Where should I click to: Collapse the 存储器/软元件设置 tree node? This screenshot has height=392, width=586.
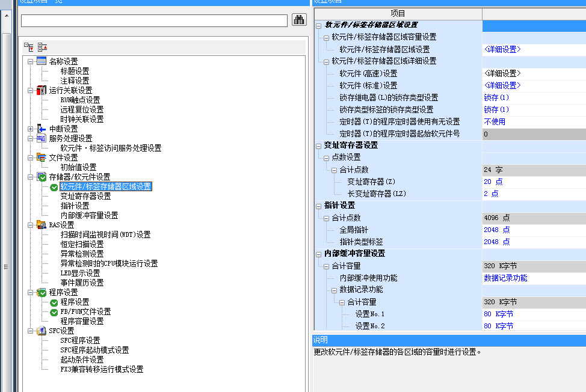(31, 177)
